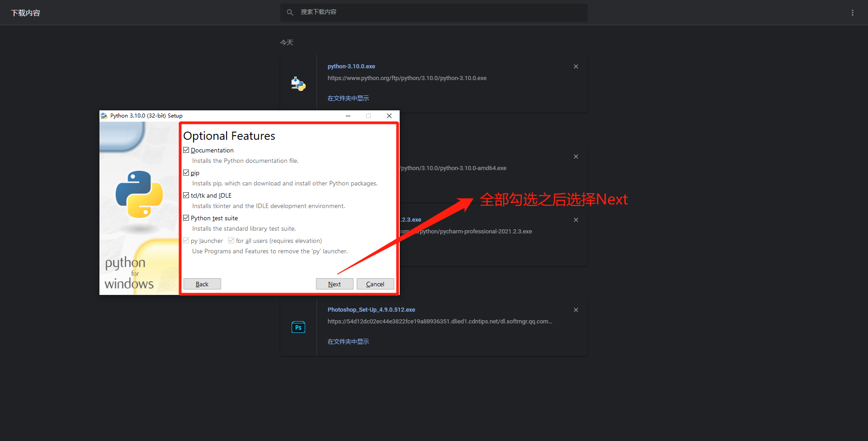Uncheck the Python test suite checkbox

click(186, 218)
